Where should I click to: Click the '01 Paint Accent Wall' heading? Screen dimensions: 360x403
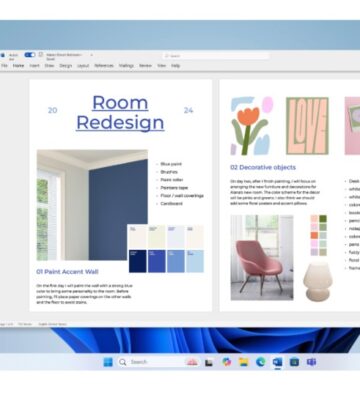(67, 272)
